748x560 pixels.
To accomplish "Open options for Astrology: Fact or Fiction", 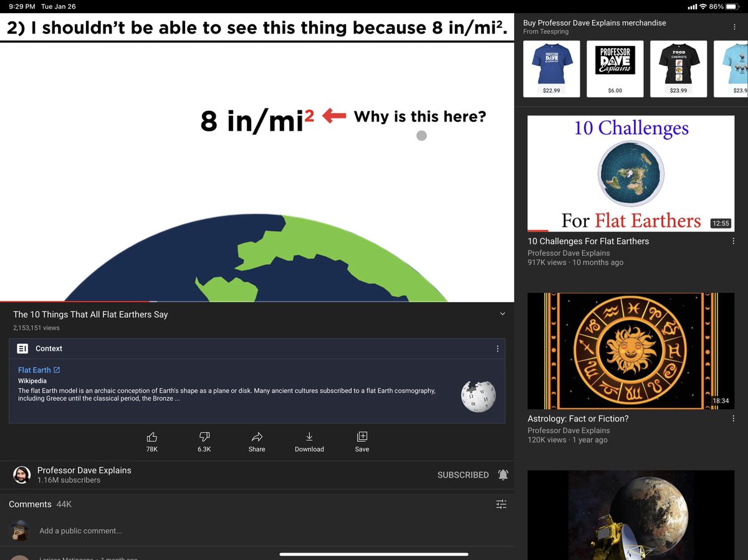I will click(x=733, y=419).
